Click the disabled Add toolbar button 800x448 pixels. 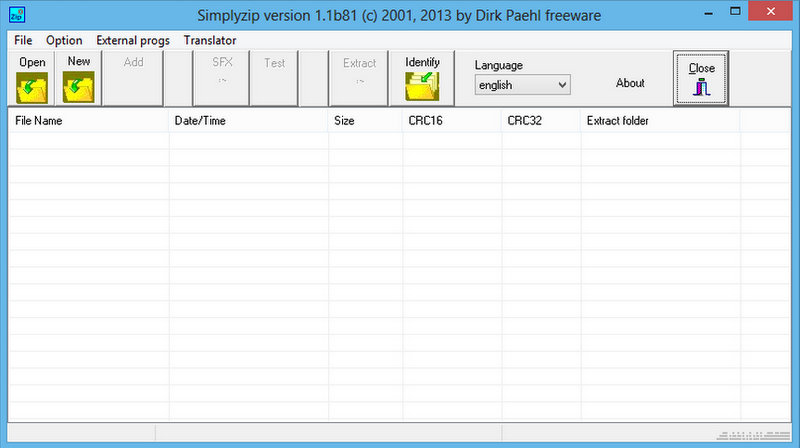(133, 78)
